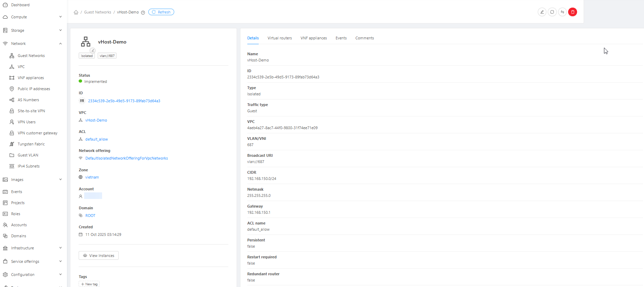
Task: Switch to the Virtual routers tab
Action: coord(280,38)
